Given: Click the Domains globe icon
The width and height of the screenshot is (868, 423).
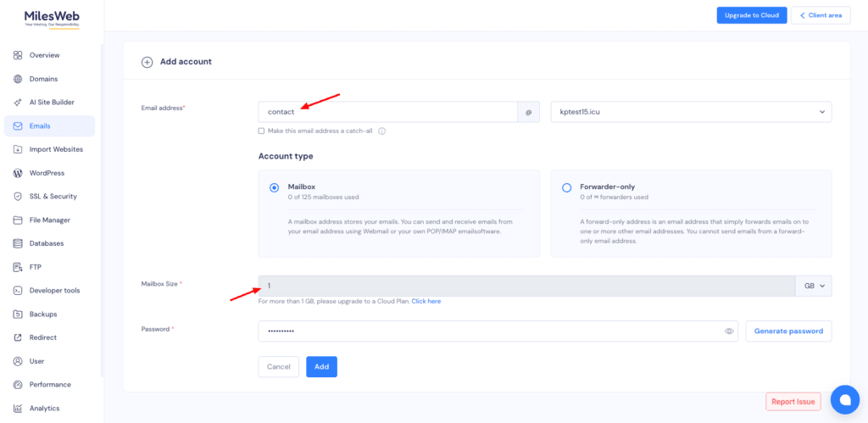Looking at the screenshot, I should point(18,79).
